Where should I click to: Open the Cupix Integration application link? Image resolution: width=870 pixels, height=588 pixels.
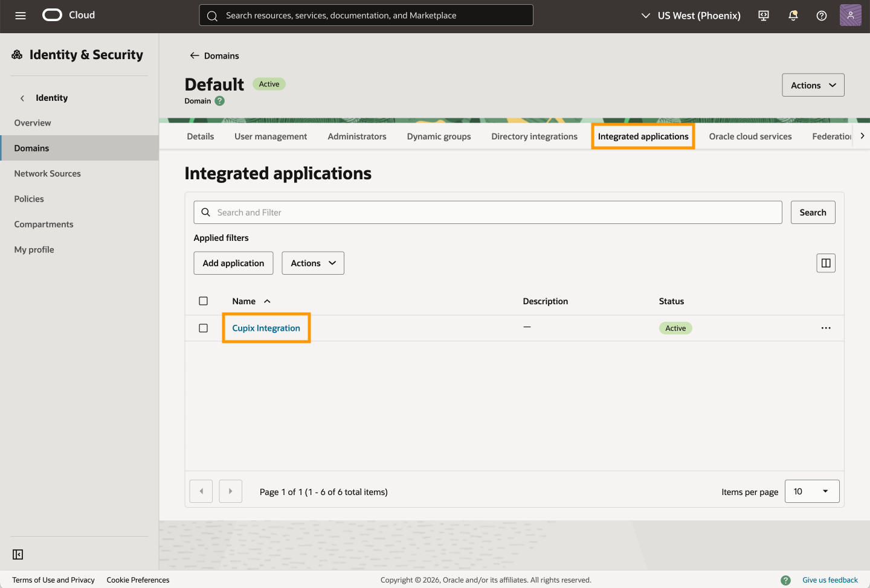click(x=266, y=328)
